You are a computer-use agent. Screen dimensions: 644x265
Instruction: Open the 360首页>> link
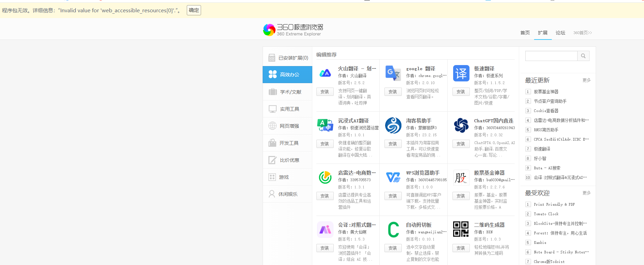582,33
